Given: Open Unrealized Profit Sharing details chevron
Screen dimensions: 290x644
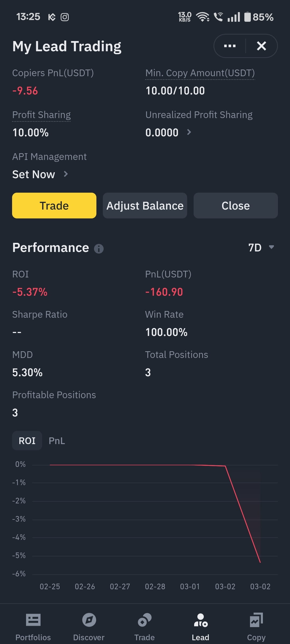Looking at the screenshot, I should coord(189,132).
